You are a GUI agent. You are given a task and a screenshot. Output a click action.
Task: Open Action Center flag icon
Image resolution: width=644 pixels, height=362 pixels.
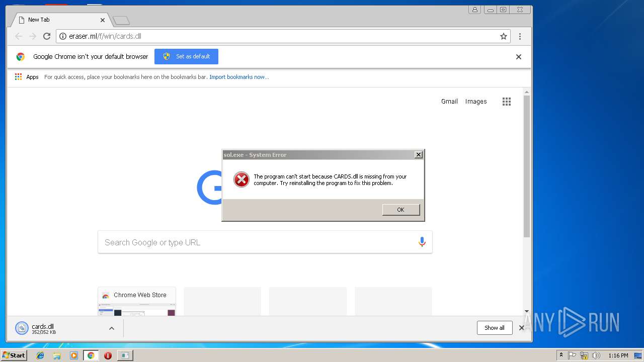tap(572, 355)
